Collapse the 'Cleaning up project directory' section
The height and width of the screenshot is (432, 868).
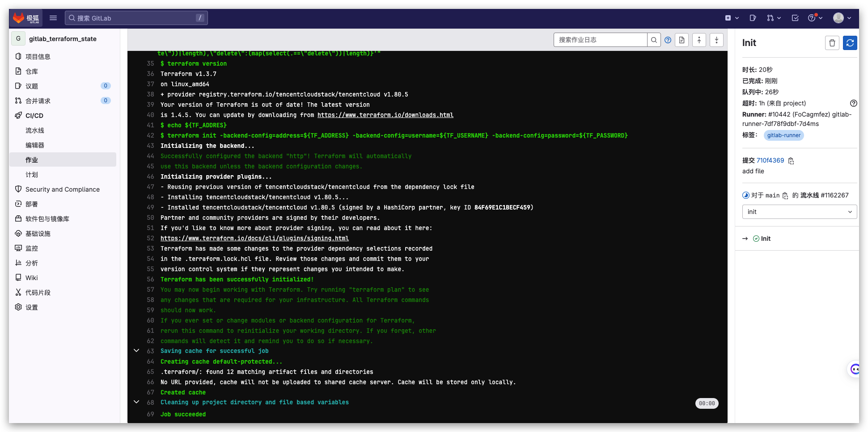click(136, 402)
